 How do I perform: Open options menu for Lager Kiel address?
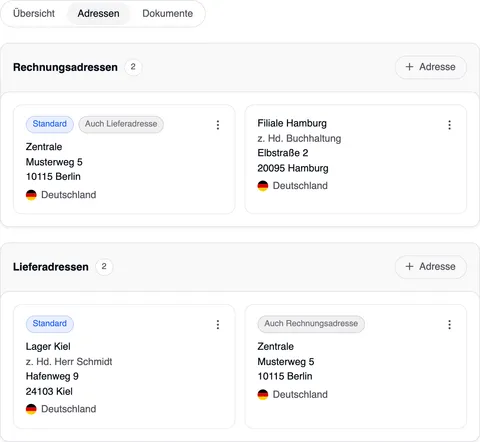pos(218,325)
